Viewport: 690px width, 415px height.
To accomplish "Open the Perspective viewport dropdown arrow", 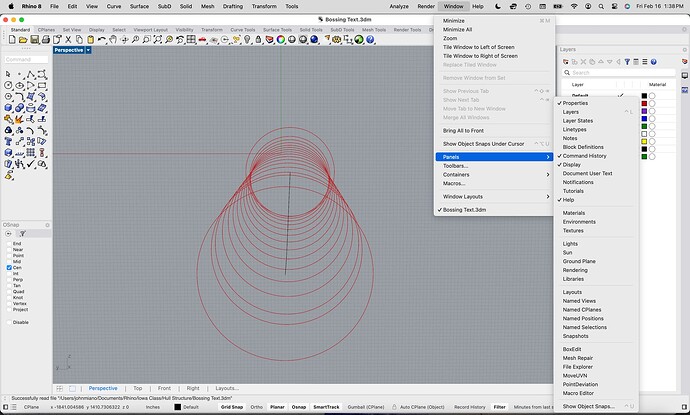I will pos(88,50).
